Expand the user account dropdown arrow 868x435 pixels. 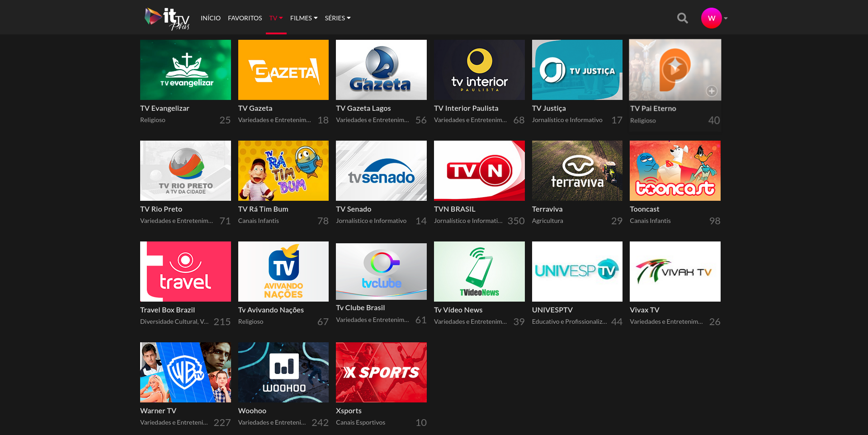coord(726,19)
